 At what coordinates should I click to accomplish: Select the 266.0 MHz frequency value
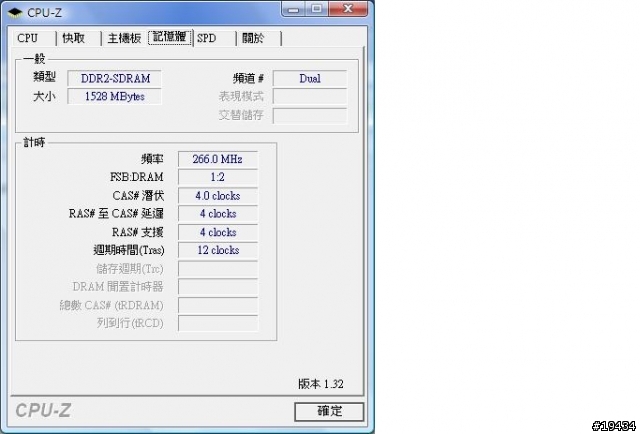[218, 159]
